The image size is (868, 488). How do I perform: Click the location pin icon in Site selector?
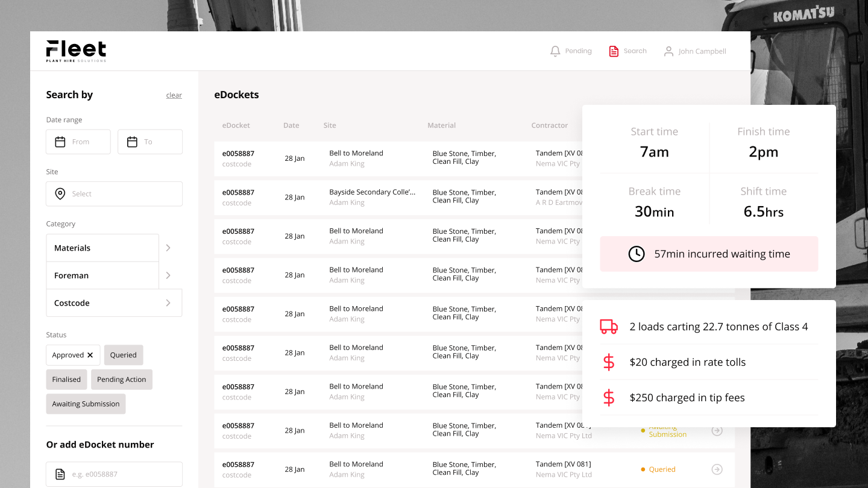tap(60, 193)
